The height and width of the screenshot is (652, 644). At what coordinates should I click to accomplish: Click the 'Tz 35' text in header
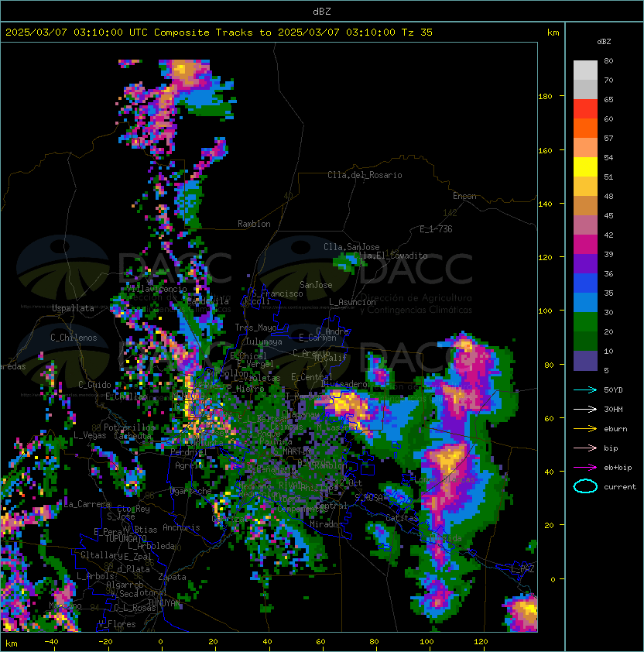pos(417,33)
